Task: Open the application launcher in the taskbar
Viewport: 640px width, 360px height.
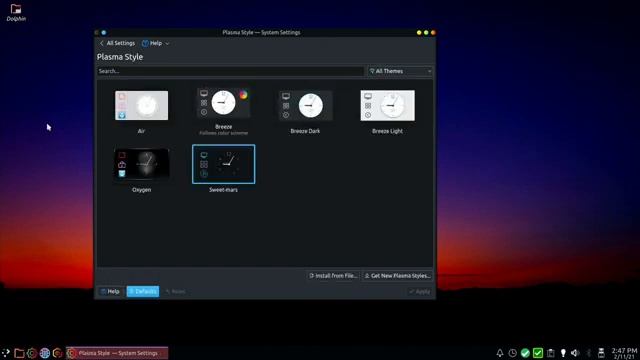Action: tap(6, 353)
